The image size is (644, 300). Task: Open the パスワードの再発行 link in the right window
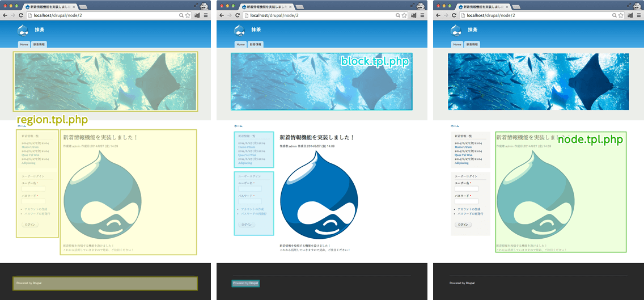[x=471, y=214]
